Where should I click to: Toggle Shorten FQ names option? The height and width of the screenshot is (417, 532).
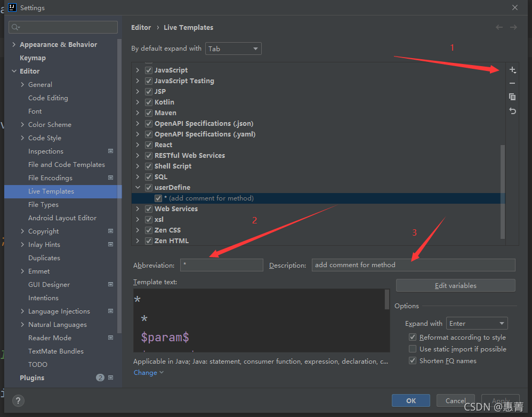click(413, 360)
